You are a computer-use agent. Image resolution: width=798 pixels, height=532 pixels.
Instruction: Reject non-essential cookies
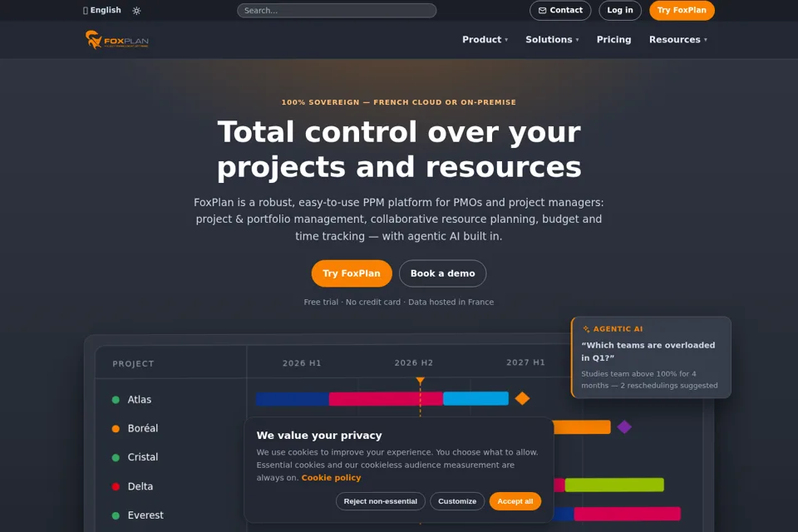pyautogui.click(x=380, y=501)
